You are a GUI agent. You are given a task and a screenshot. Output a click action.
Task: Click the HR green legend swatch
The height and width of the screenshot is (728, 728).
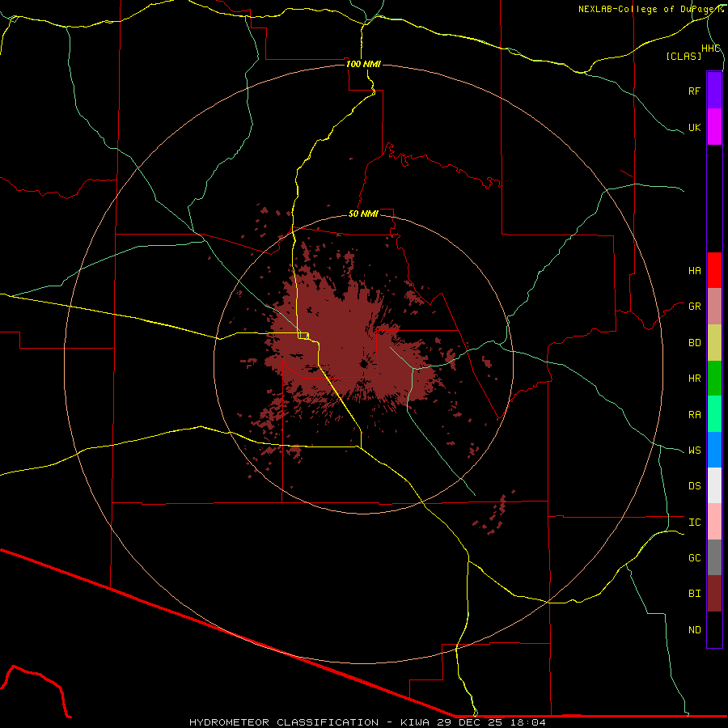[x=714, y=379]
